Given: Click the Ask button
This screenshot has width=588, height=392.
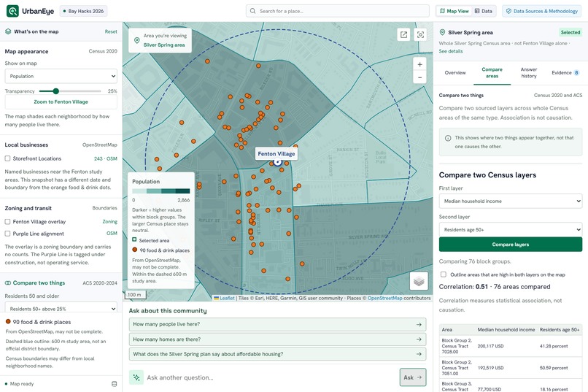Looking at the screenshot, I should [413, 377].
